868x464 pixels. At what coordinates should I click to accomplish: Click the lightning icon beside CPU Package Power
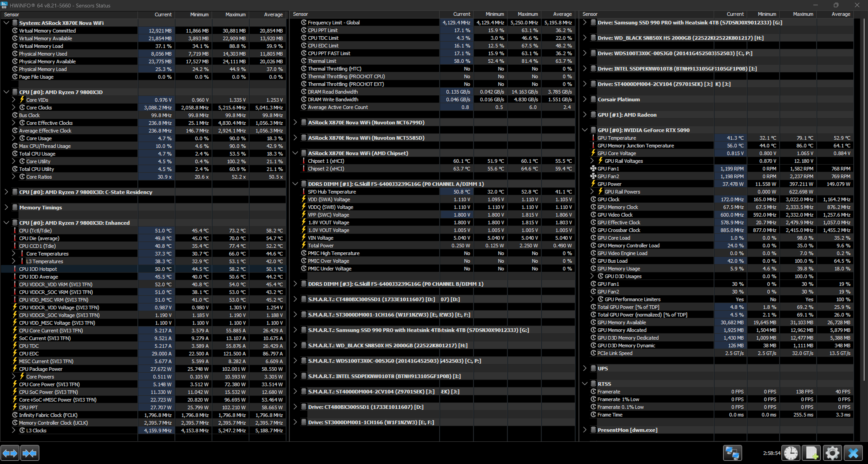(15, 369)
